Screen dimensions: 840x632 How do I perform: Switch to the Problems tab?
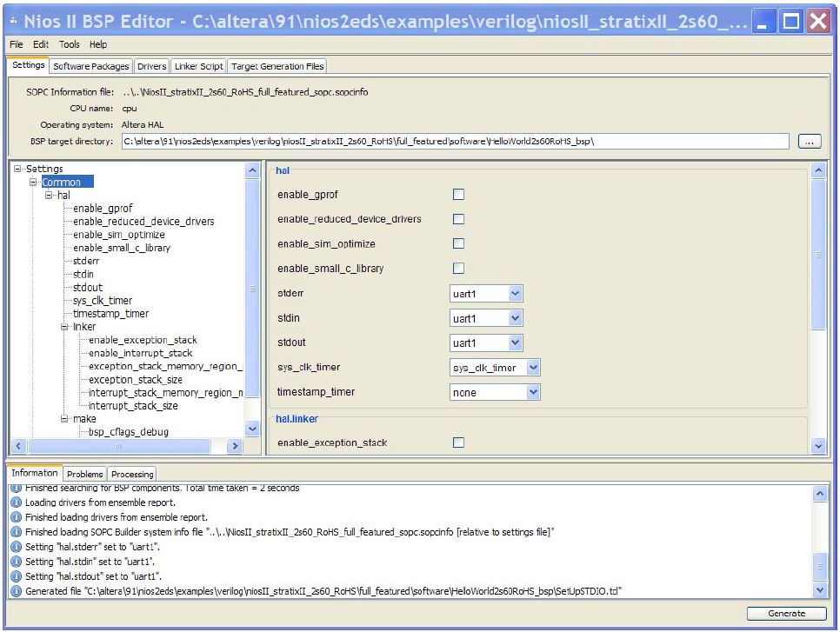[84, 474]
